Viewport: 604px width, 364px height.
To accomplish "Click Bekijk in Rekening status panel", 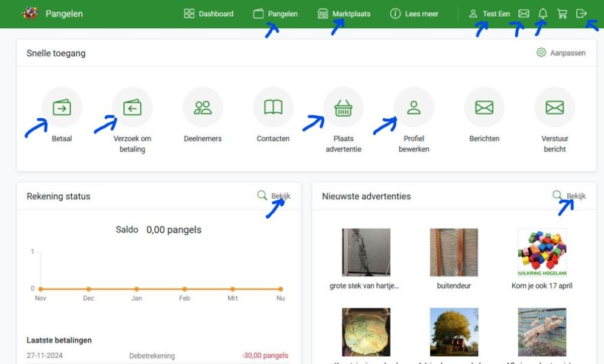I will pos(281,196).
